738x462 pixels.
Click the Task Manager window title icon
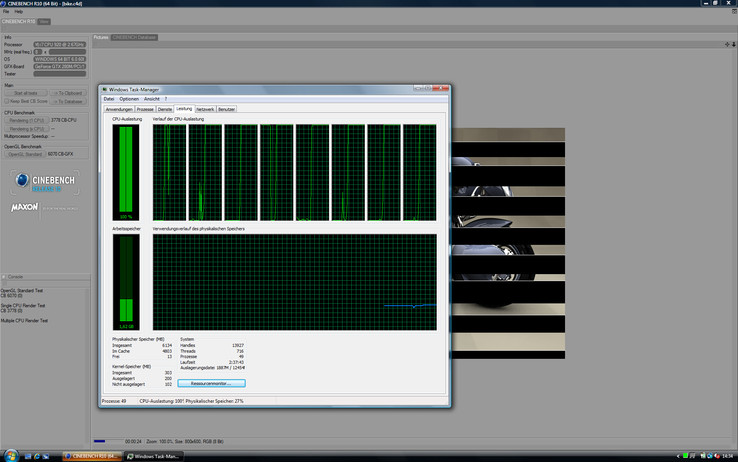[x=104, y=90]
